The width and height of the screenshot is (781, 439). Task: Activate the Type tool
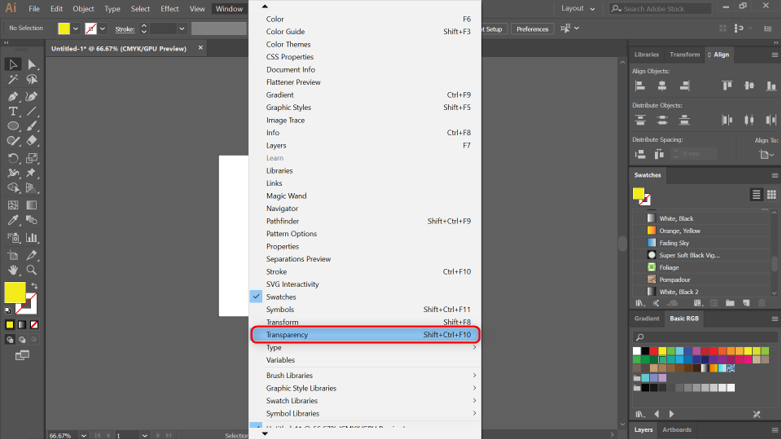click(x=13, y=112)
